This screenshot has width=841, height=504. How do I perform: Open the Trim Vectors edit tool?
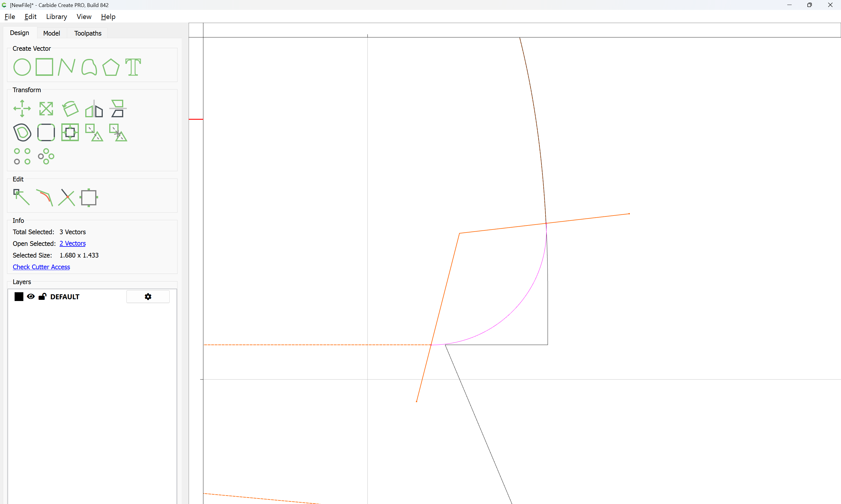coord(67,198)
